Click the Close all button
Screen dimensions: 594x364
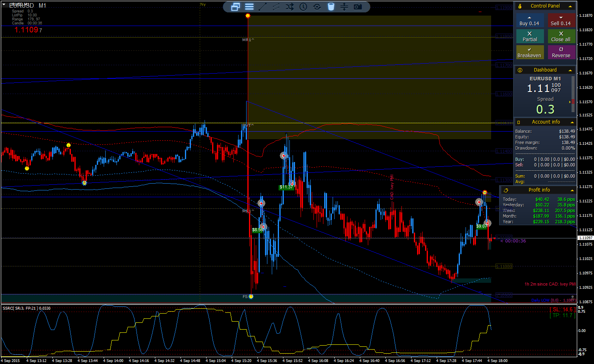561,36
